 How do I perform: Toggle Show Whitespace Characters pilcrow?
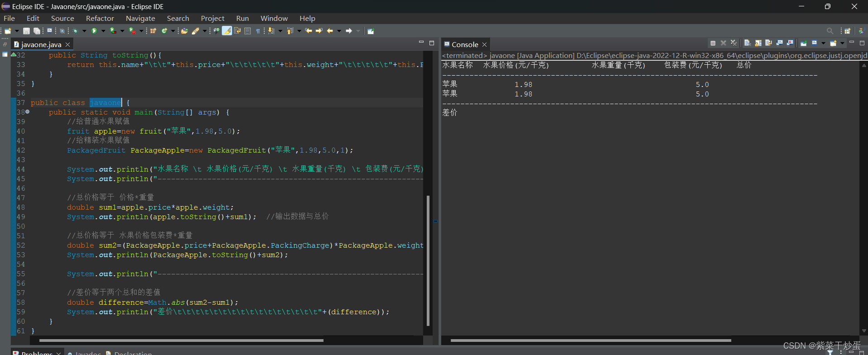[258, 31]
